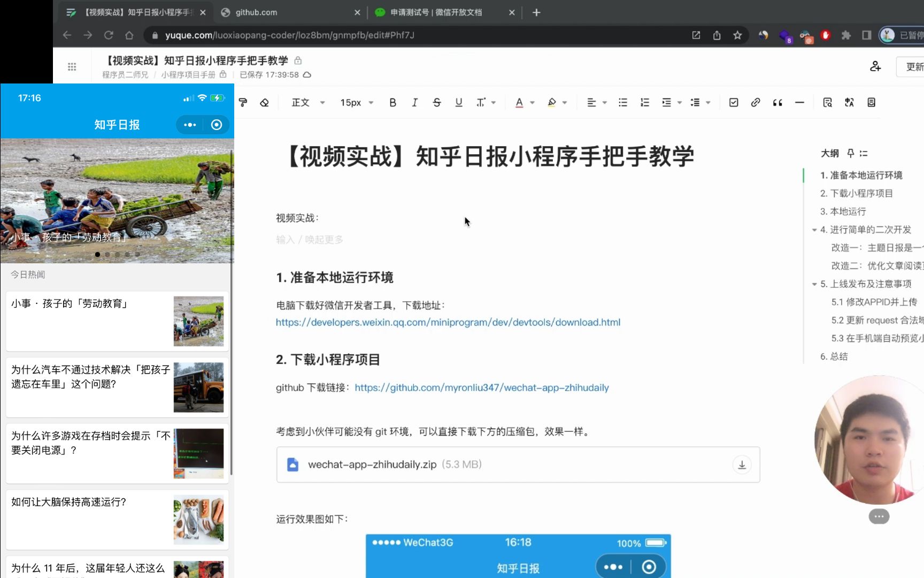The image size is (924, 578).
Task: Click the clear formatting eraser icon
Action: 264,102
